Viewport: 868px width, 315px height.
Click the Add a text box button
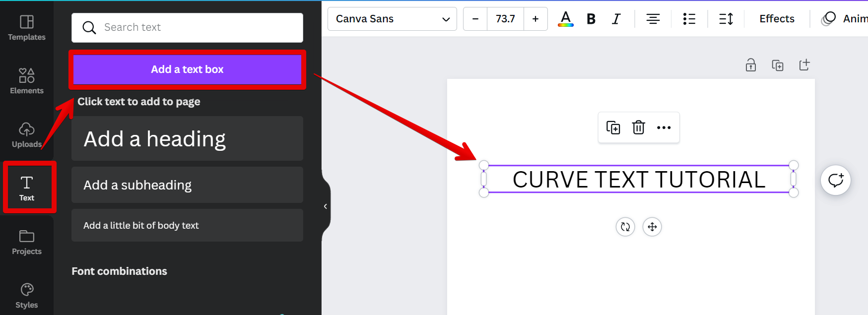tap(187, 69)
